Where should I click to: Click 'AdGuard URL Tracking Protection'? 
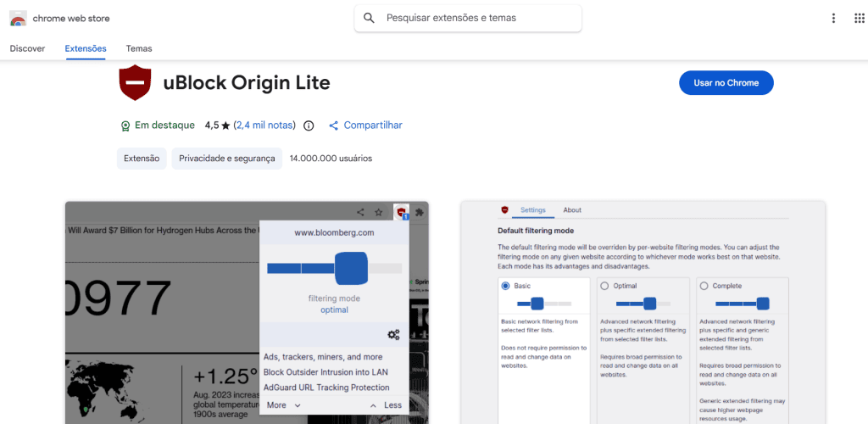tap(326, 388)
